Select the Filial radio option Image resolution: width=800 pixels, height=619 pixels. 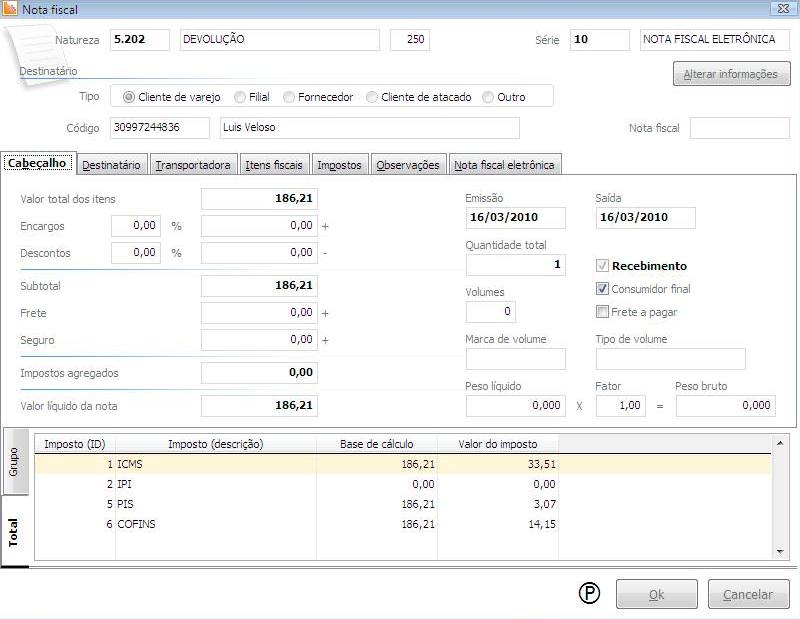click(240, 97)
